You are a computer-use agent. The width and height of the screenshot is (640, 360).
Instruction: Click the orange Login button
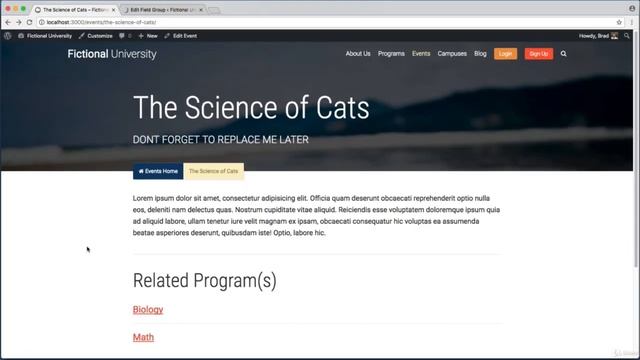pyautogui.click(x=505, y=53)
